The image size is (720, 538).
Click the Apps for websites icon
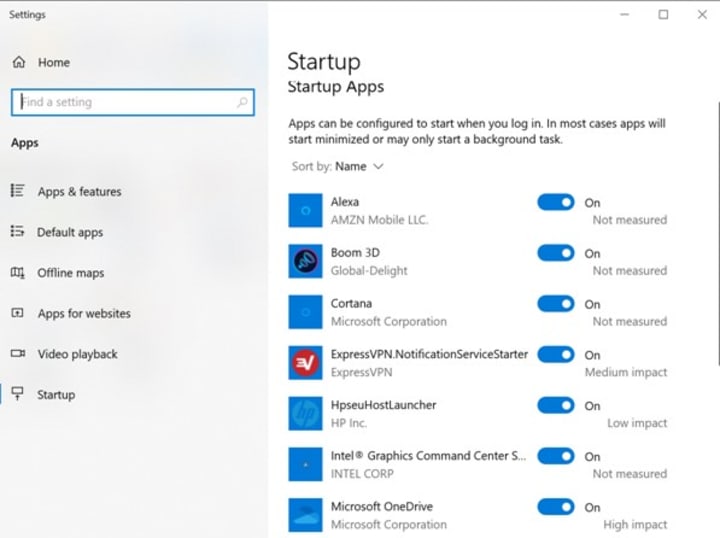pos(17,313)
